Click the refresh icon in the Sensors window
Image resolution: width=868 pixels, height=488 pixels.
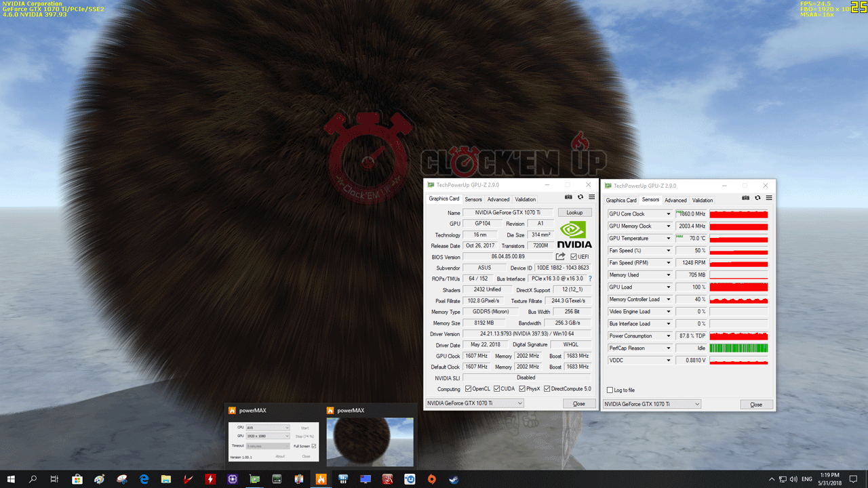(x=757, y=198)
